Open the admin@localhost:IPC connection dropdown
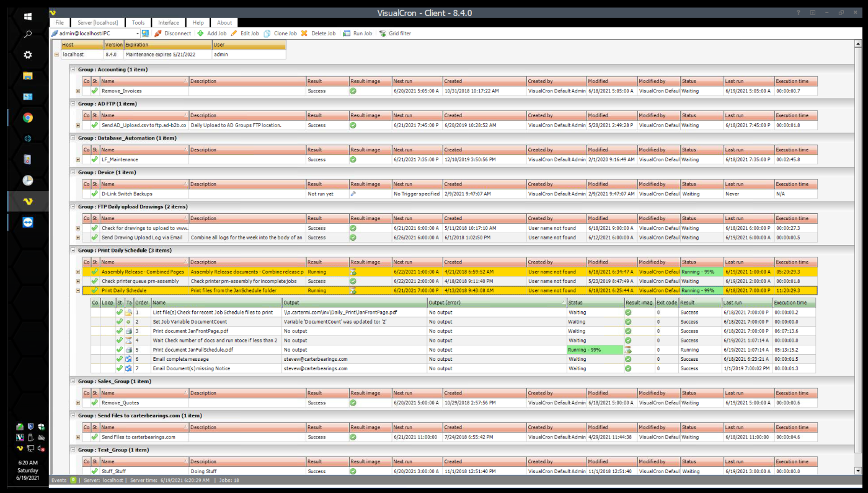 tap(137, 33)
